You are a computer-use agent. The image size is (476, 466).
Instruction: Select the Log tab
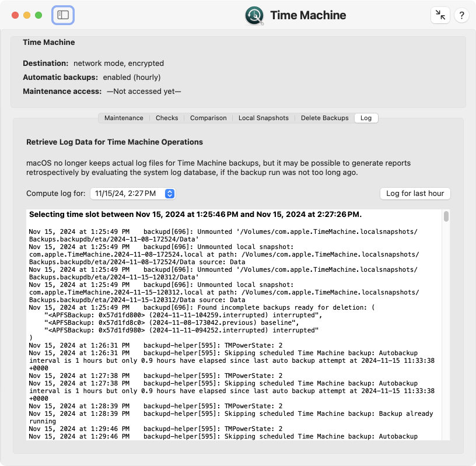(x=366, y=118)
